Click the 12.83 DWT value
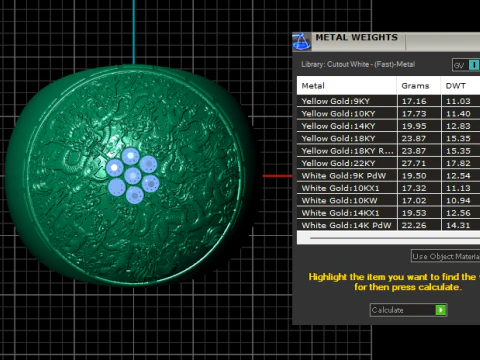480x360 pixels. [458, 126]
